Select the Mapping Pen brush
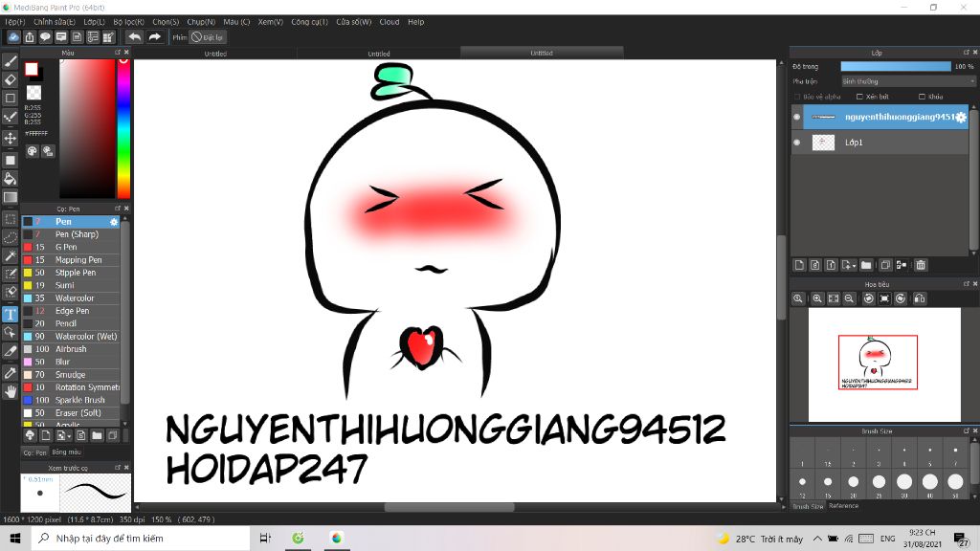The image size is (980, 551). [x=71, y=260]
